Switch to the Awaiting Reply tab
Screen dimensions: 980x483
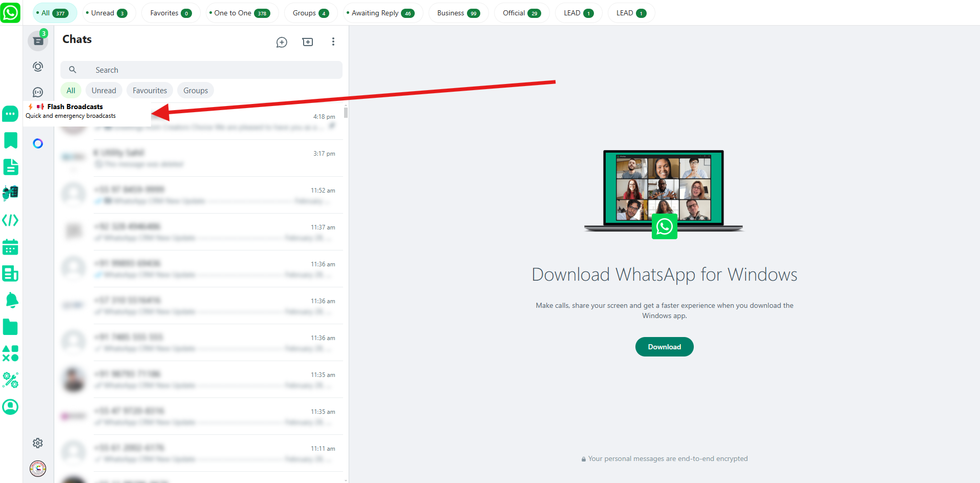[380, 13]
